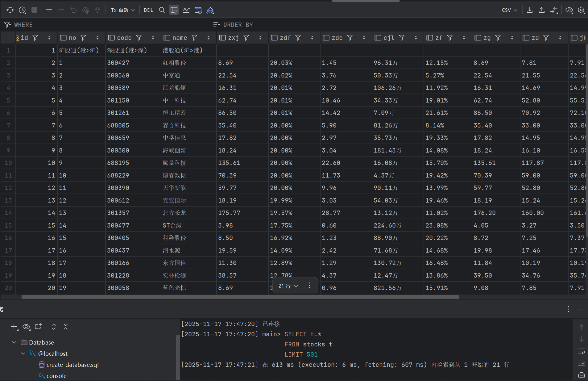Open the data editor settings gear
588x381 pixels.
tap(581, 10)
